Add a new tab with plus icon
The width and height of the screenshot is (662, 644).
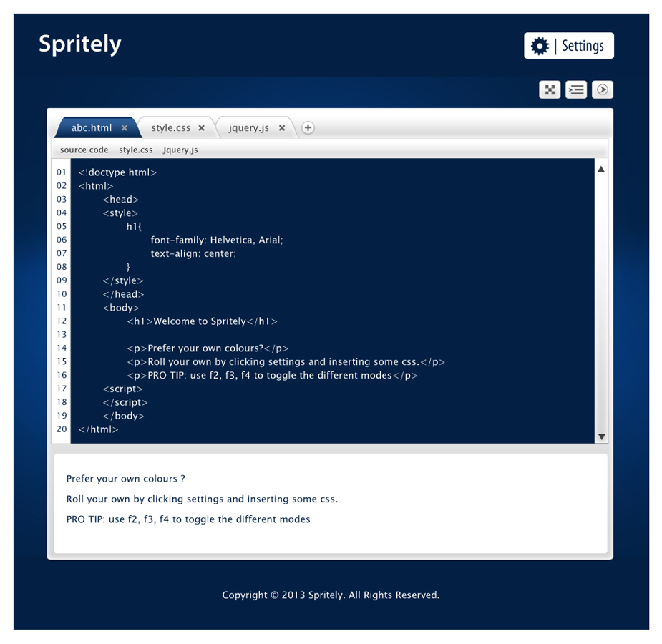(308, 127)
